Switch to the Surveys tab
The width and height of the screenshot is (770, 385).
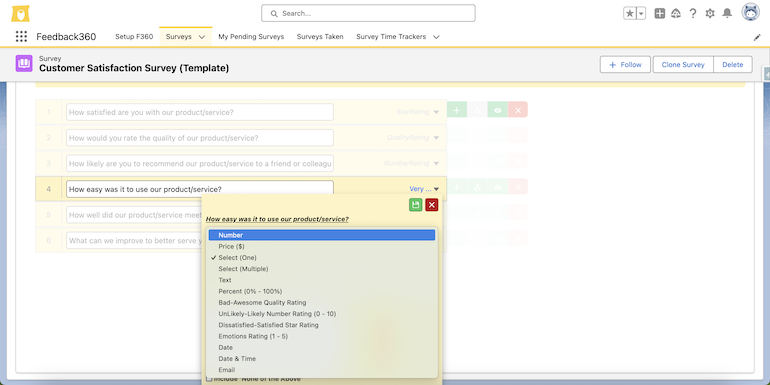coord(179,36)
